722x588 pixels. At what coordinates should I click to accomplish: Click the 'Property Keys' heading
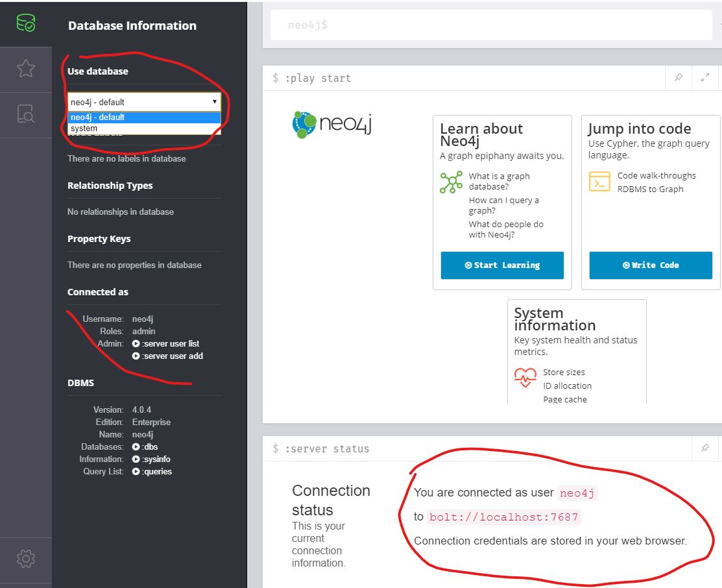pos(99,239)
